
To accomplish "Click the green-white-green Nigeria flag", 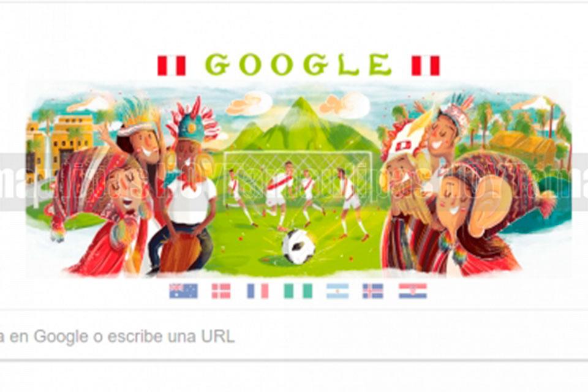I will 298,291.
